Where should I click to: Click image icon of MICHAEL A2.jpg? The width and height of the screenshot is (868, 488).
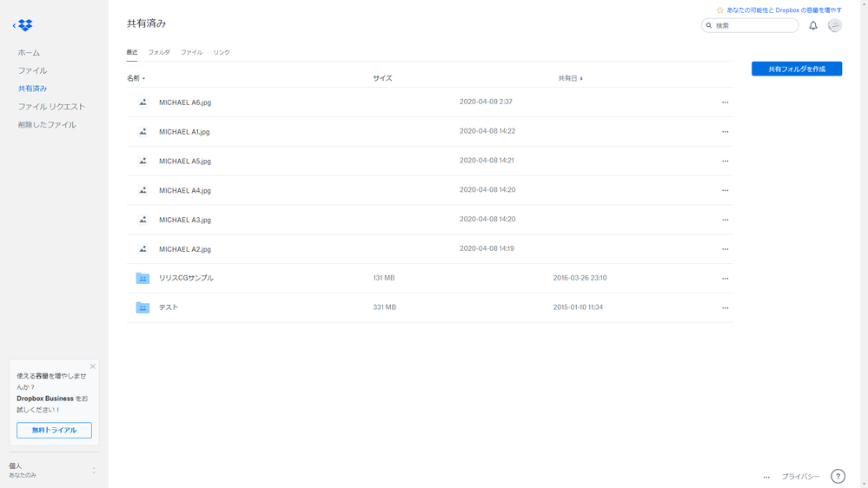[x=142, y=248]
